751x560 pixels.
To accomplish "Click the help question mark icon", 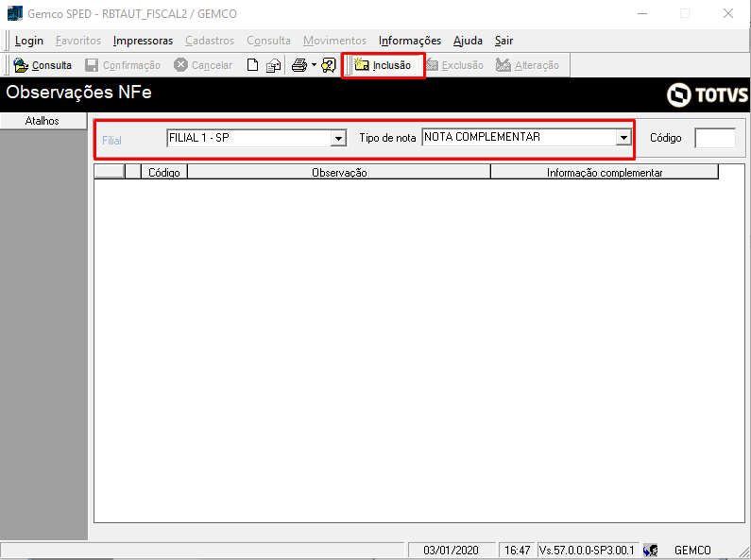I will click(x=329, y=65).
